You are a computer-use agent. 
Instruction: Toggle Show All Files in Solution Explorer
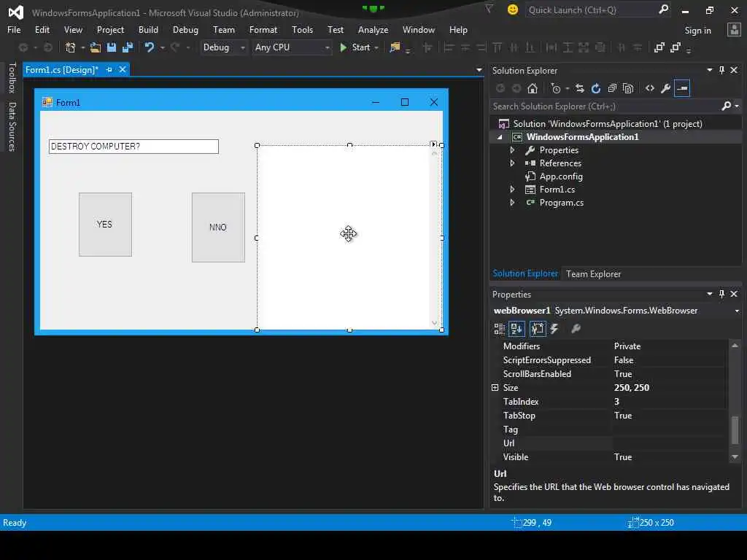pyautogui.click(x=628, y=88)
